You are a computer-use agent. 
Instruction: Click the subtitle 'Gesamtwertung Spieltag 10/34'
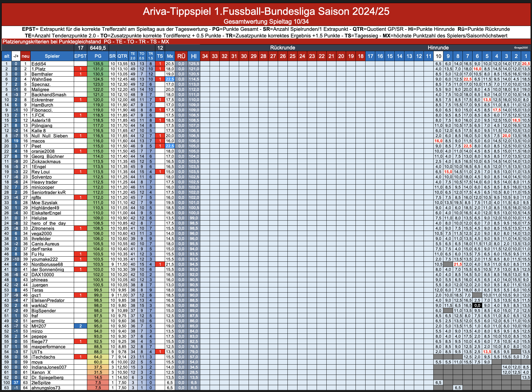[x=266, y=21]
